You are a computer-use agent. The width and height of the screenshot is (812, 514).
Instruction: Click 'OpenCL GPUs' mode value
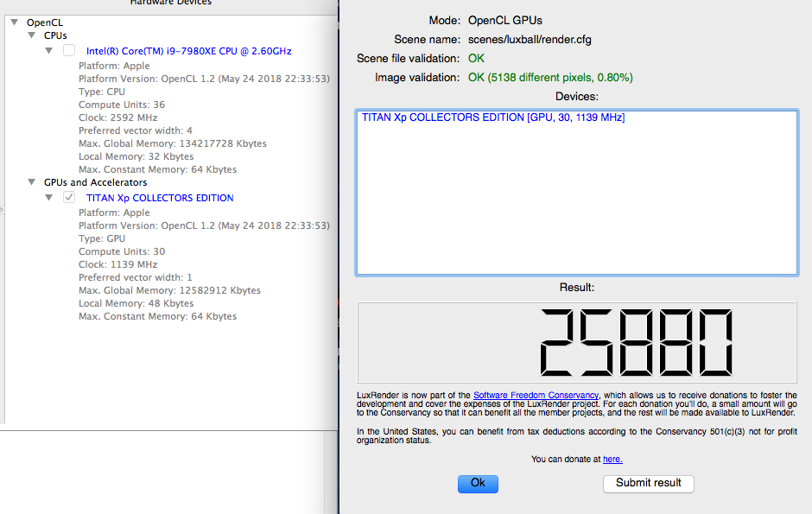(505, 20)
